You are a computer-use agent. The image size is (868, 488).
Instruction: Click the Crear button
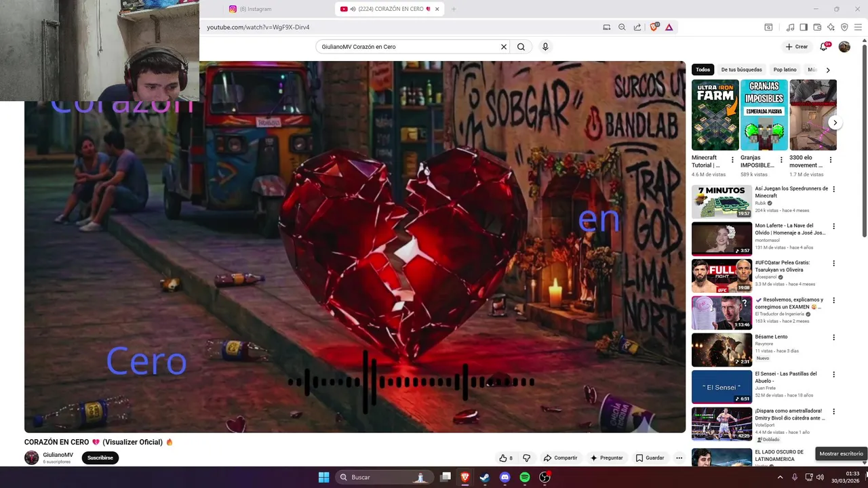tap(797, 47)
